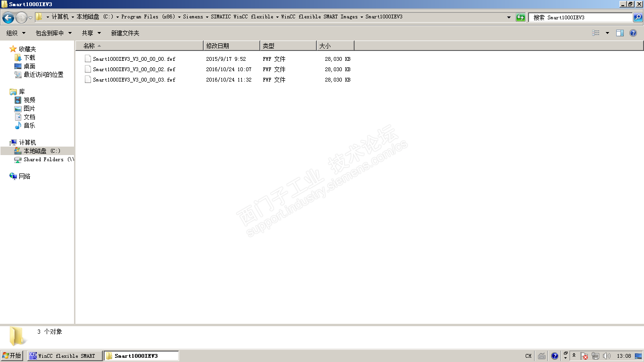
Task: Change view with the view icon
Action: (x=596, y=33)
